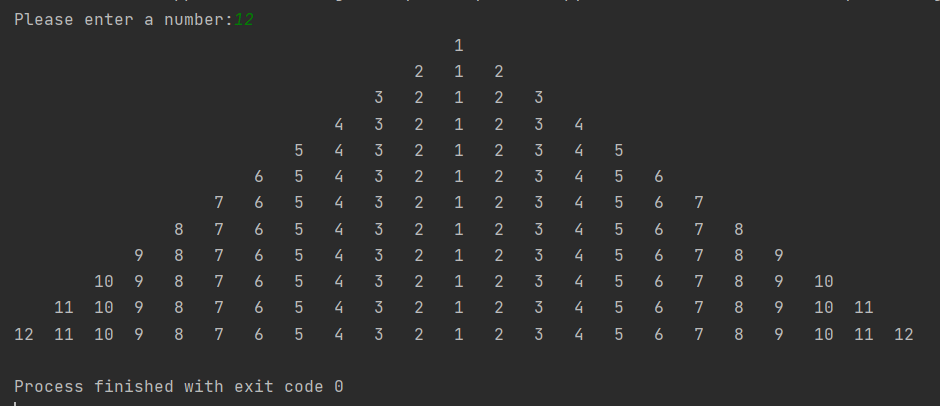Click the trailing 5 of the row ending with 5
Image resolution: width=940 pixels, height=406 pixels.
(619, 151)
